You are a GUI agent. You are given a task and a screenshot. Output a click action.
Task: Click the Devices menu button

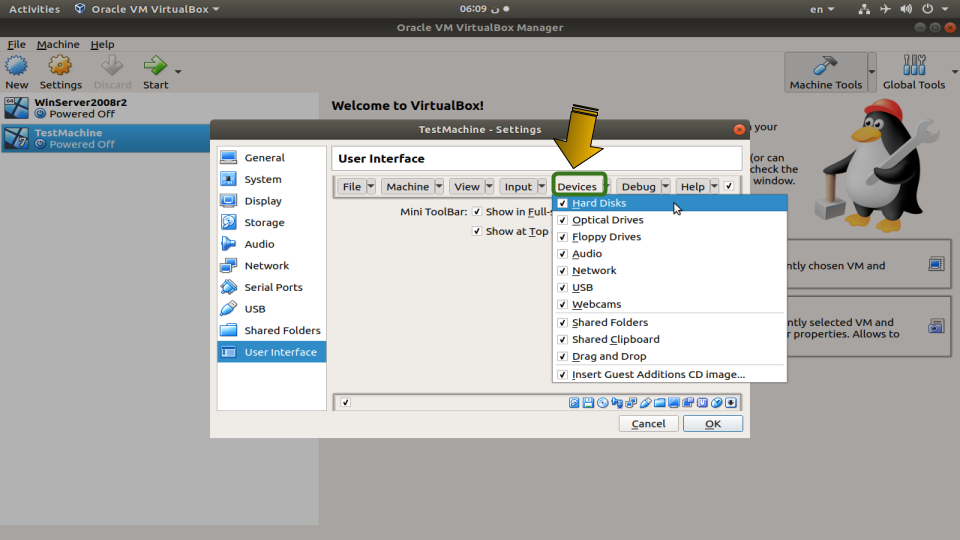[x=577, y=186]
